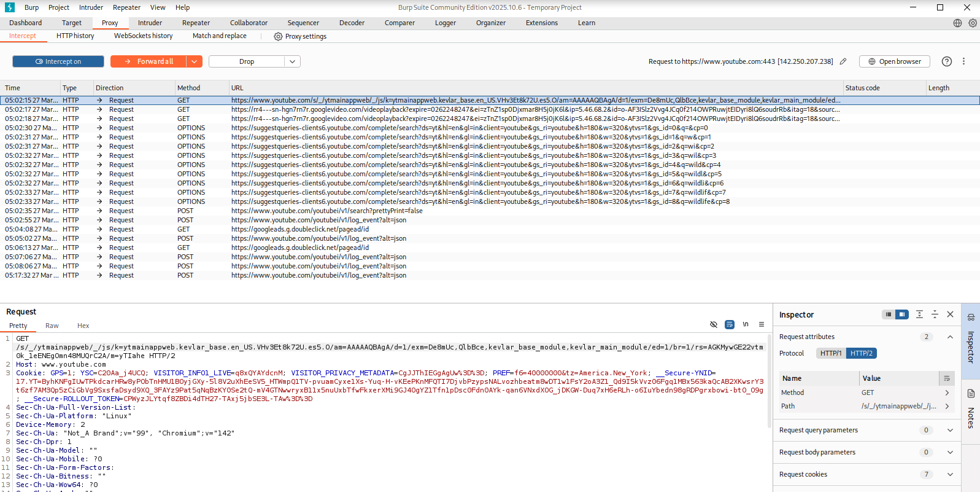Switch request view to Raw
The height and width of the screenshot is (492, 980).
(x=52, y=326)
